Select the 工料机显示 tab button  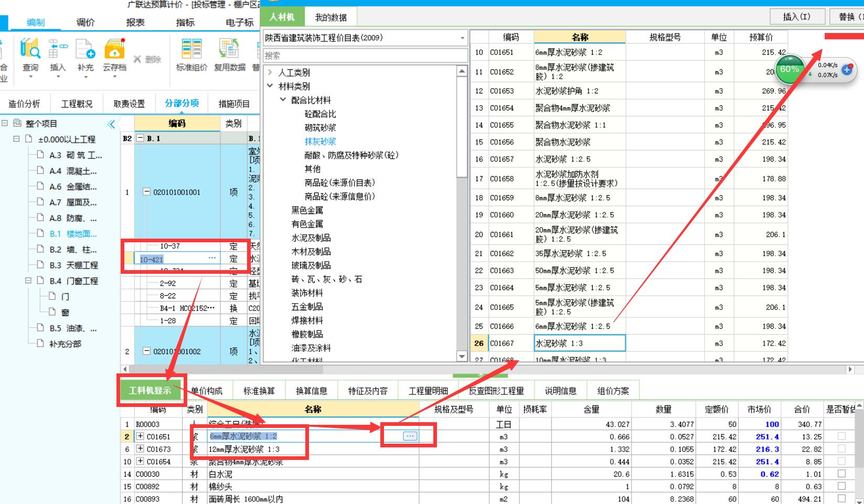click(151, 391)
